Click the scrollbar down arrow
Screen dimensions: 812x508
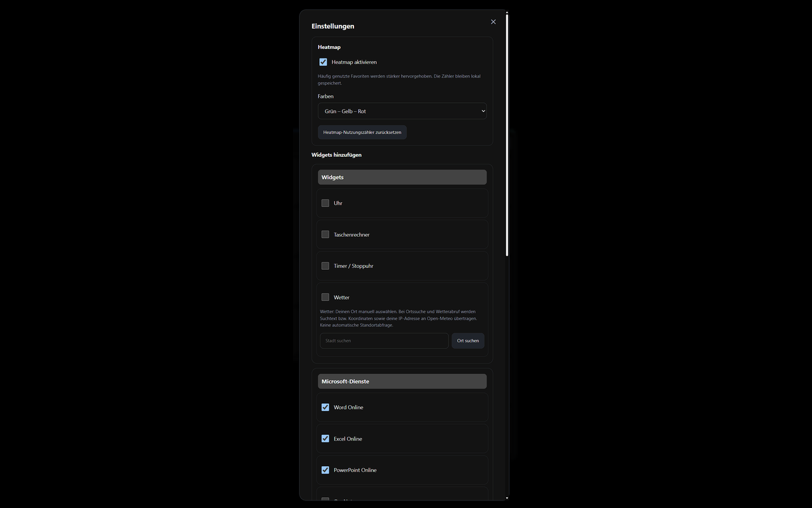pyautogui.click(x=507, y=498)
